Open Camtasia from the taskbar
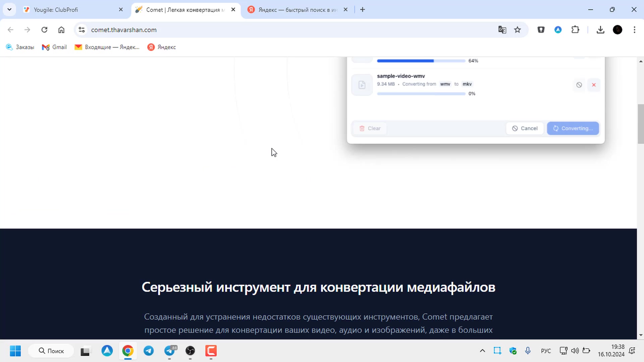 point(211,351)
